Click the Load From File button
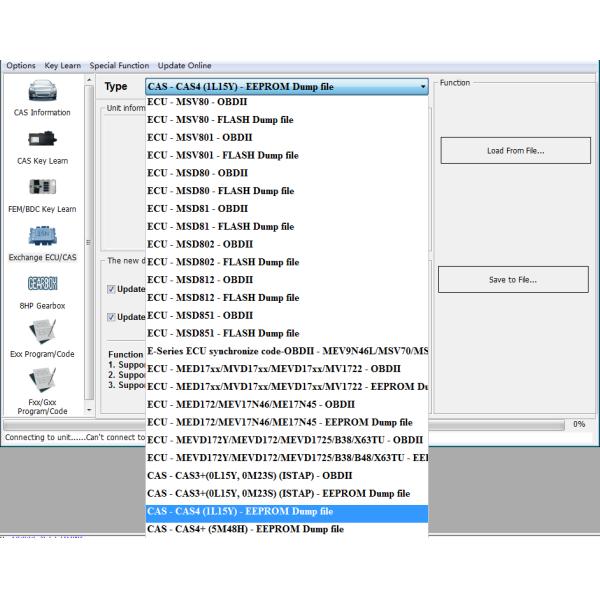This screenshot has width=600, height=600. (515, 151)
